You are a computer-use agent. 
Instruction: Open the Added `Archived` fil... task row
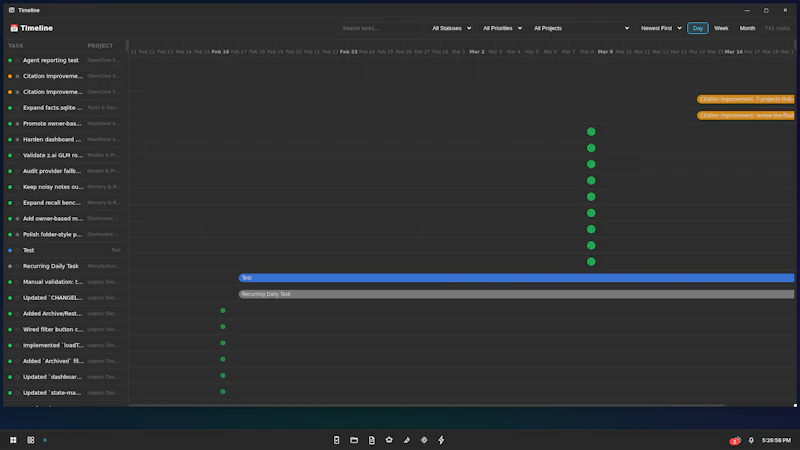[x=65, y=361]
